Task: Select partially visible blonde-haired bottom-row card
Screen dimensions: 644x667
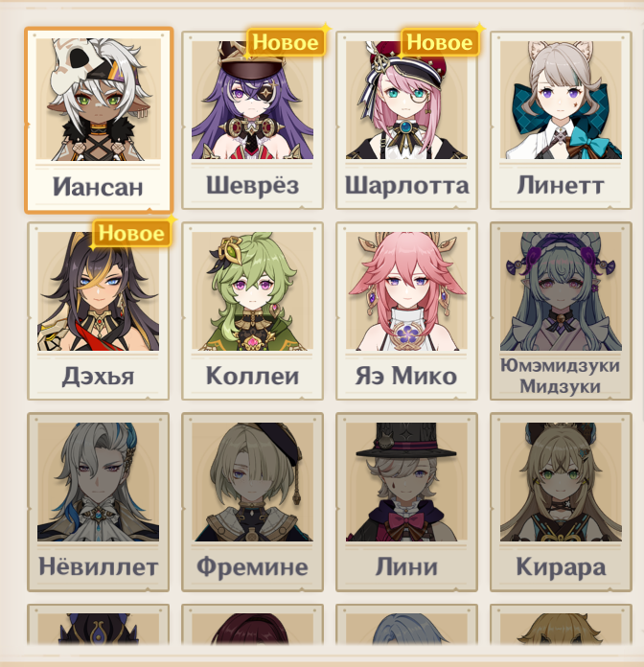Action: tap(561, 625)
